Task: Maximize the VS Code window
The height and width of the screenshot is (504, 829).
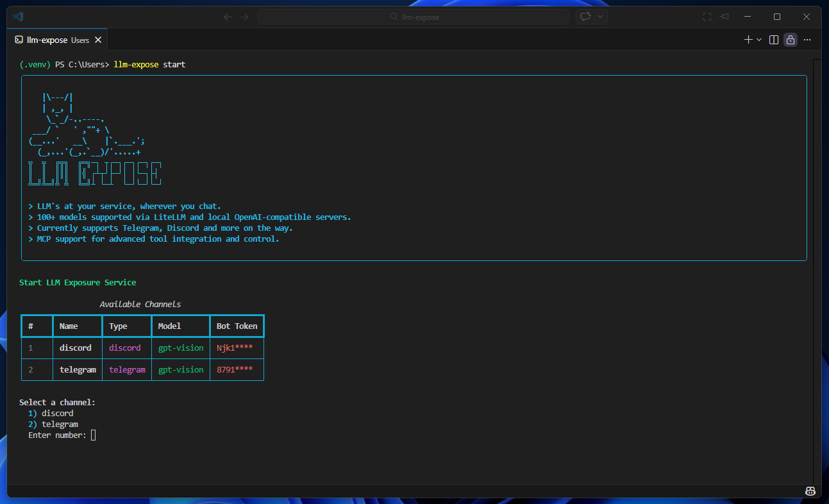Action: pos(777,17)
